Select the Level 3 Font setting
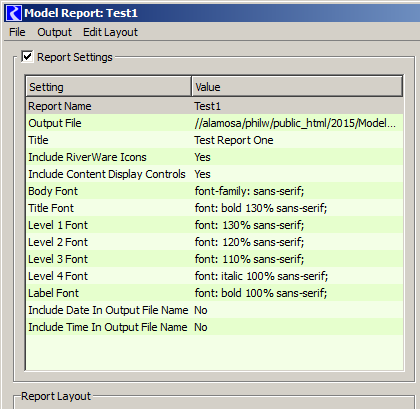The width and height of the screenshot is (420, 409). click(x=58, y=259)
